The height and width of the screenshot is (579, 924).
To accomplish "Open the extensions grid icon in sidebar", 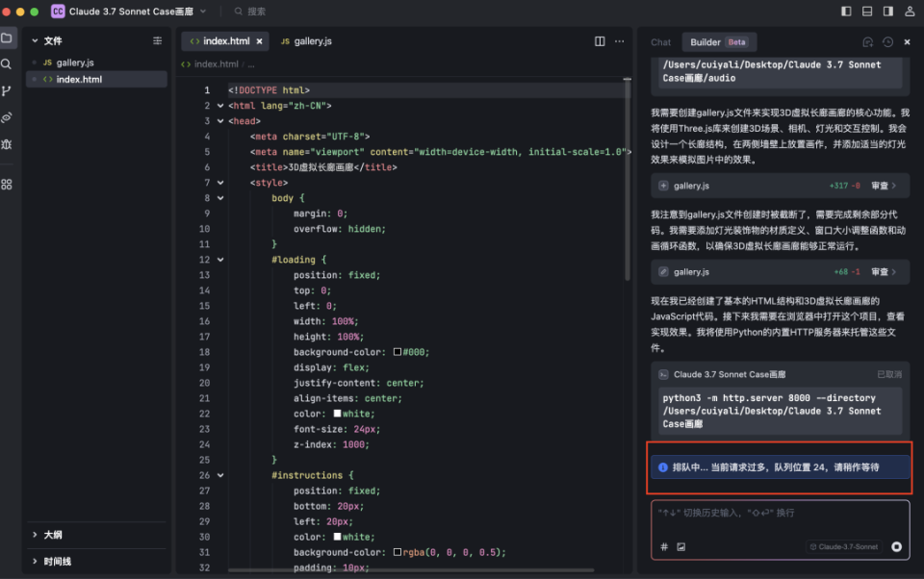I will 7,185.
